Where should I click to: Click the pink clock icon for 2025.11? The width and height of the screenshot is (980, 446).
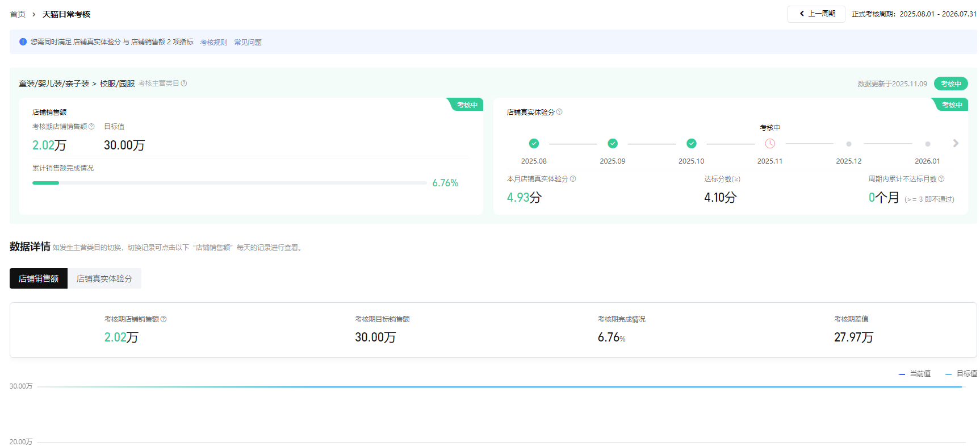770,144
